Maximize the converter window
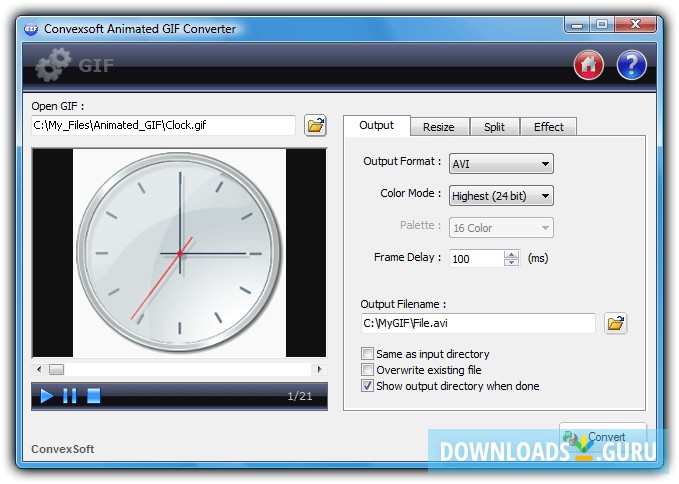Image resolution: width=679 pixels, height=484 pixels. [601, 25]
